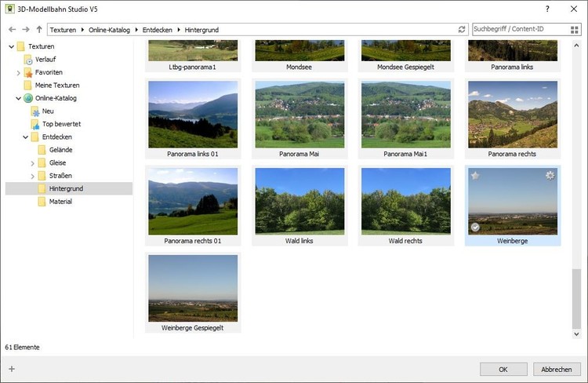This screenshot has width=588, height=383.
Task: Toggle the Weinberge selection checkmark
Action: tap(475, 227)
